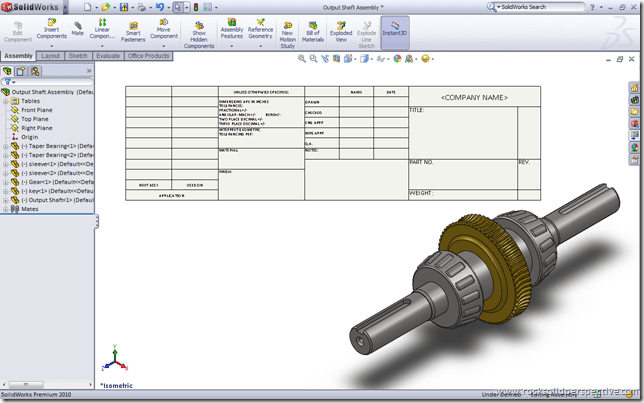Select the Assembly tab
This screenshot has height=403, width=644.
tap(18, 56)
